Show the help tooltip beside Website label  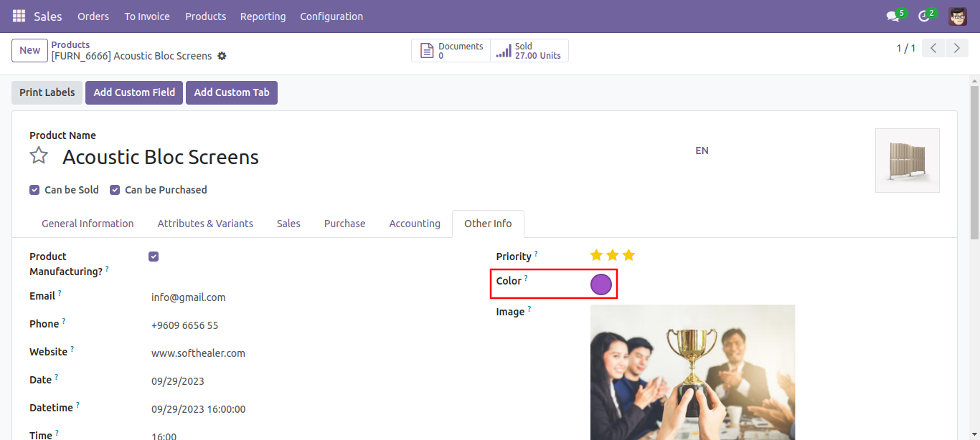pos(72,349)
